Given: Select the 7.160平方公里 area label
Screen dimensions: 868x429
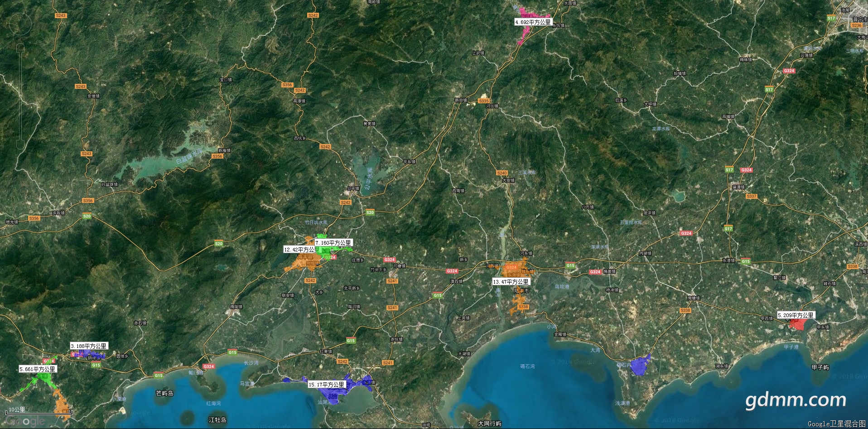Looking at the screenshot, I should tap(333, 243).
